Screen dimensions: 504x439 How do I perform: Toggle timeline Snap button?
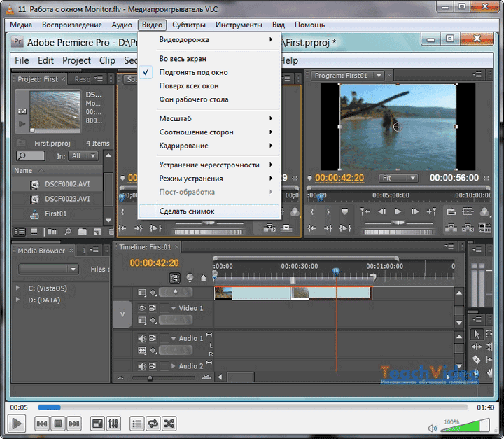(x=174, y=278)
